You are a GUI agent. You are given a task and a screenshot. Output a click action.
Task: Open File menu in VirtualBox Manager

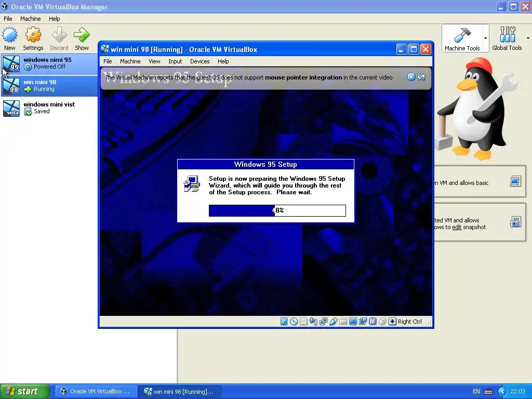[8, 19]
